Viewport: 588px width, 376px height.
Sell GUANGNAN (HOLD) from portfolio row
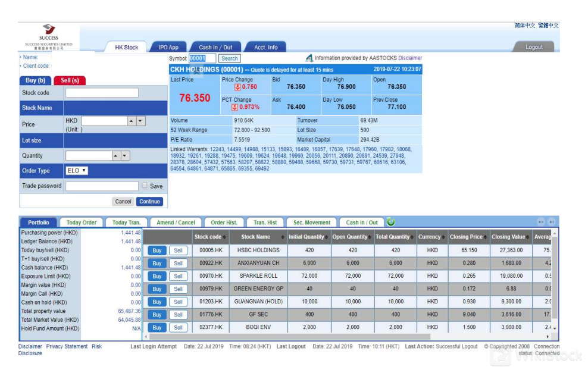(x=178, y=302)
